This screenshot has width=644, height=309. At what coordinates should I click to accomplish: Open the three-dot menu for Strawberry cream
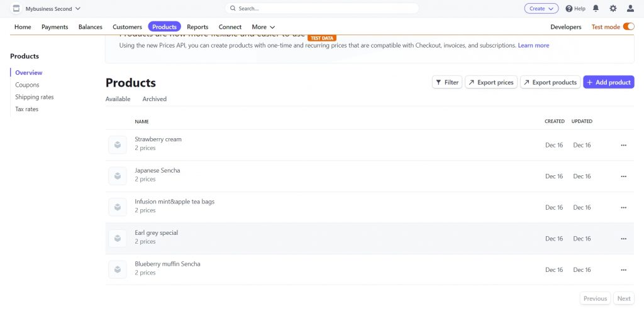click(623, 145)
